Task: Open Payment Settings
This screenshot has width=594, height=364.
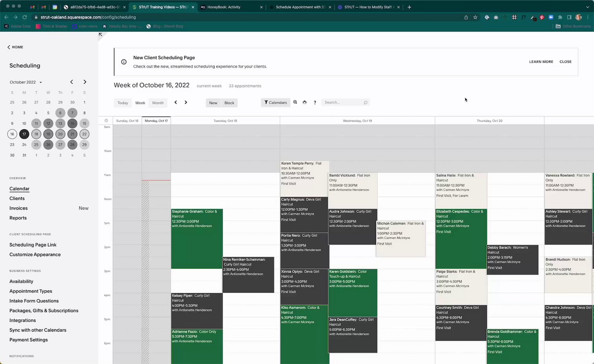Action: (x=28, y=340)
